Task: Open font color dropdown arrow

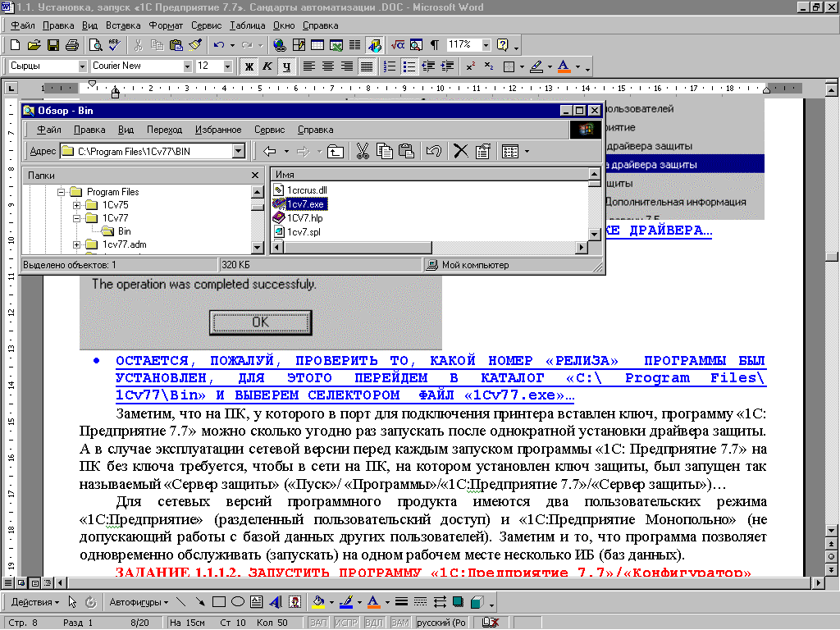Action: (x=577, y=66)
